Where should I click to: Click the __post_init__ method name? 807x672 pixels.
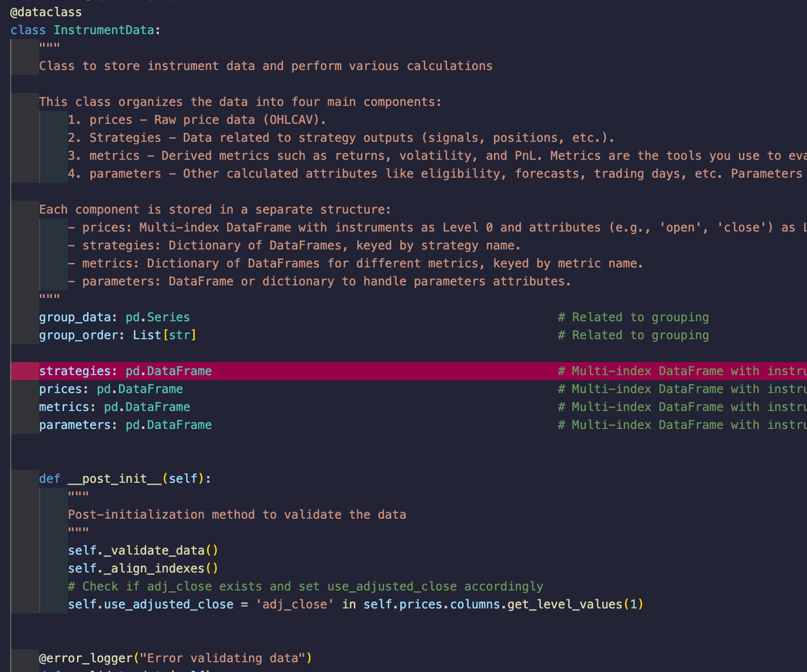(115, 479)
